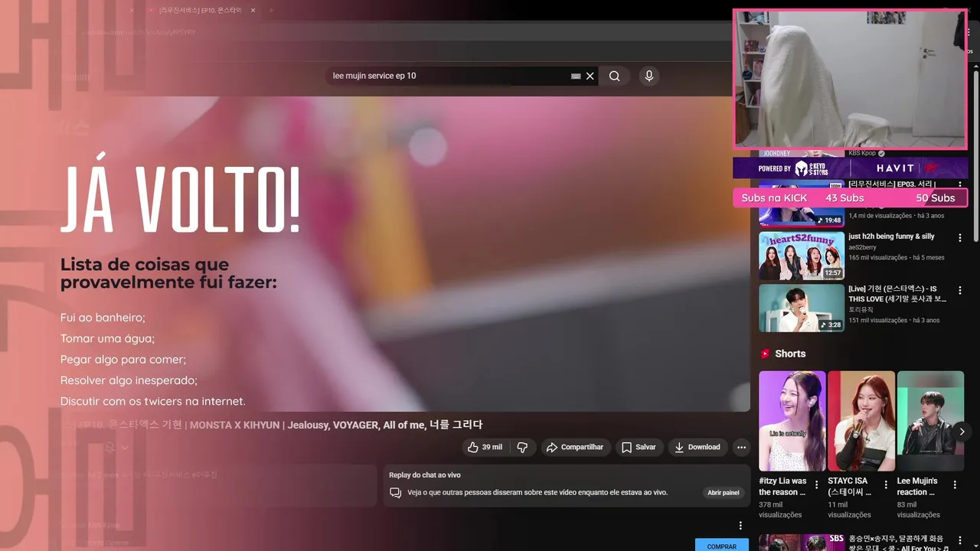This screenshot has width=980, height=551.
Task: Visit the aeS2berry channel
Action: point(862,247)
